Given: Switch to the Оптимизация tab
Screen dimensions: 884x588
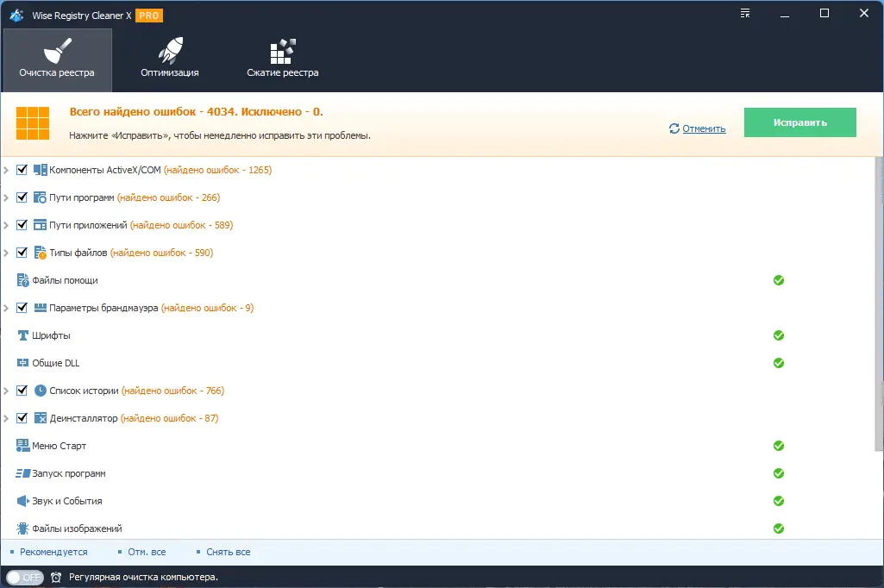Looking at the screenshot, I should [x=170, y=59].
